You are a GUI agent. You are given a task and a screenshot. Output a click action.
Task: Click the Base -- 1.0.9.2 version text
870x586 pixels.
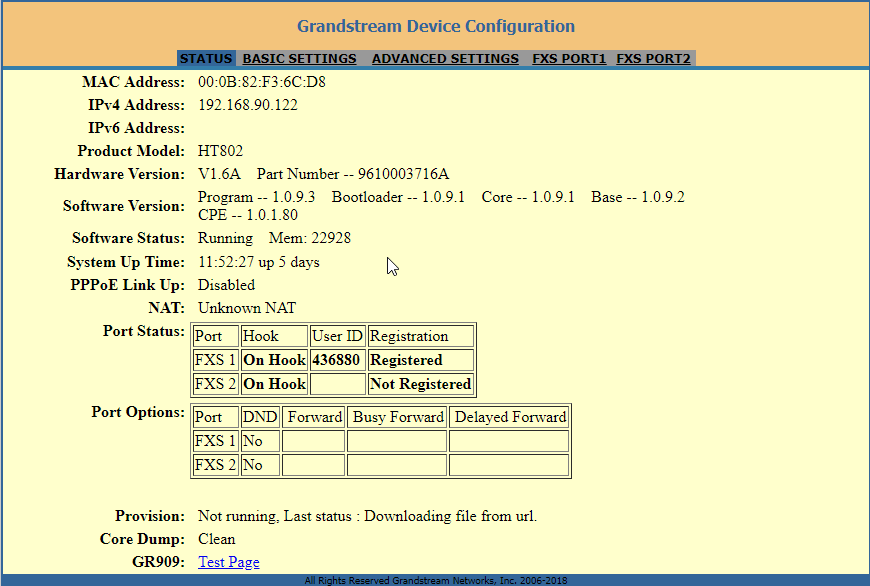point(638,197)
